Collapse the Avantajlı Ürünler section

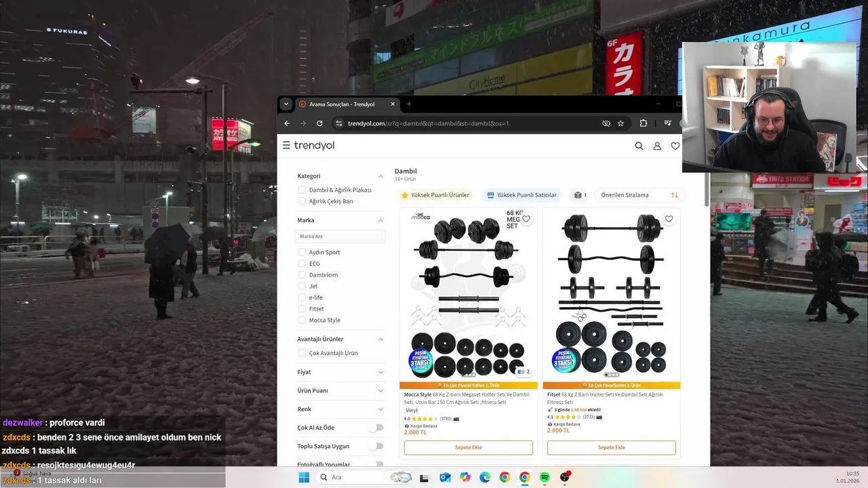(x=380, y=339)
